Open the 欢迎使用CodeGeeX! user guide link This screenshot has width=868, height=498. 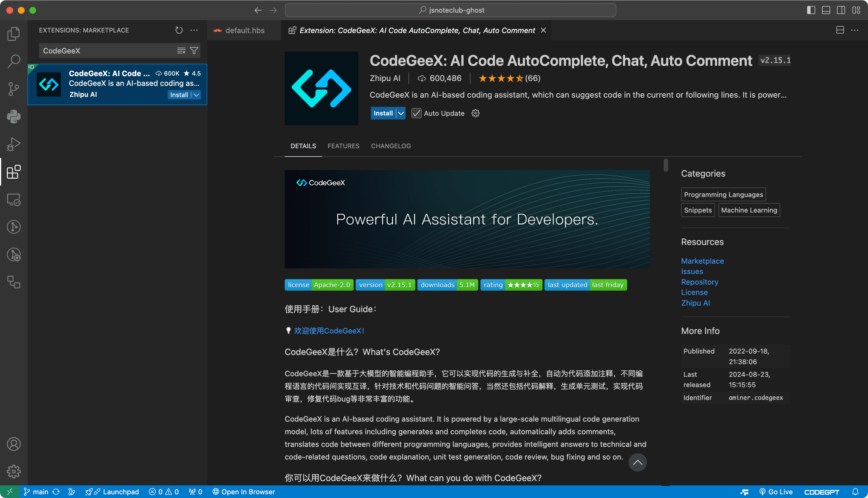point(329,331)
